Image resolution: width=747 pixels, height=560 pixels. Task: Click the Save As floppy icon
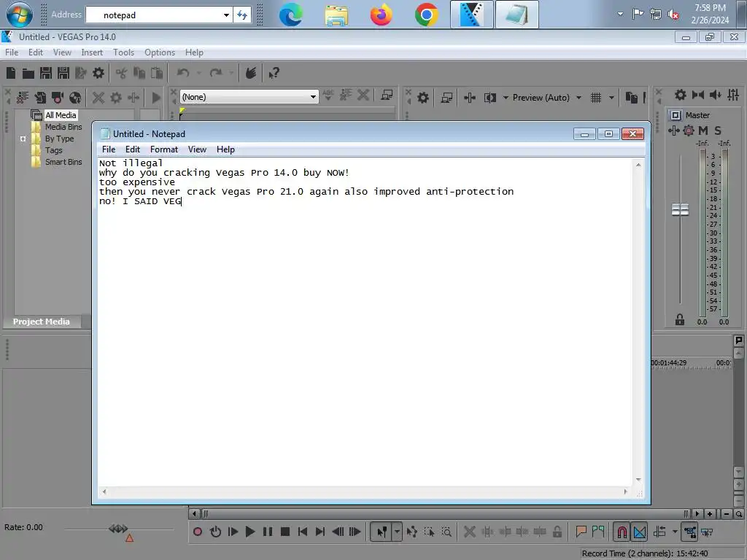click(x=63, y=73)
